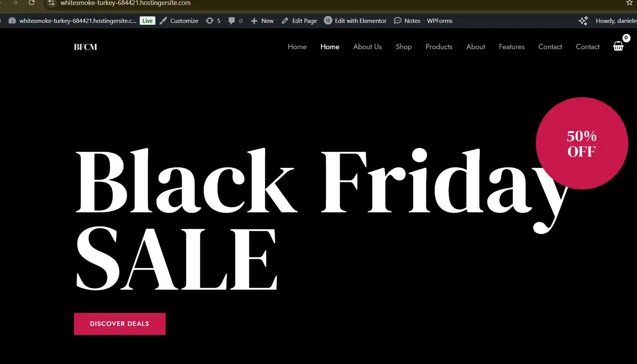Screen dimensions: 637x364
Task: Click the BFCM site logo
Action: click(x=85, y=47)
